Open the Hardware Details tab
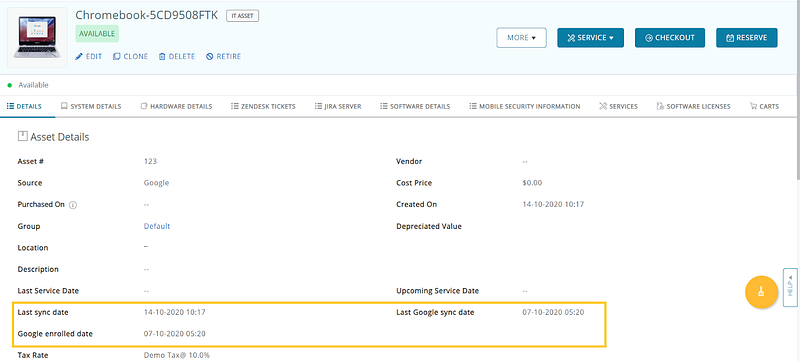 point(176,107)
